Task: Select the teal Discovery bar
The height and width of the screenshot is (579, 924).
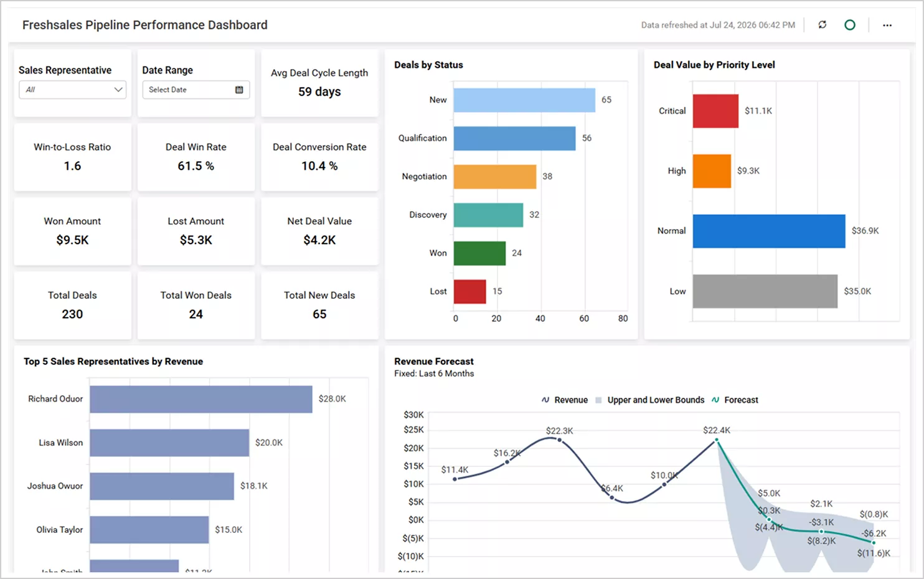Action: tap(488, 215)
